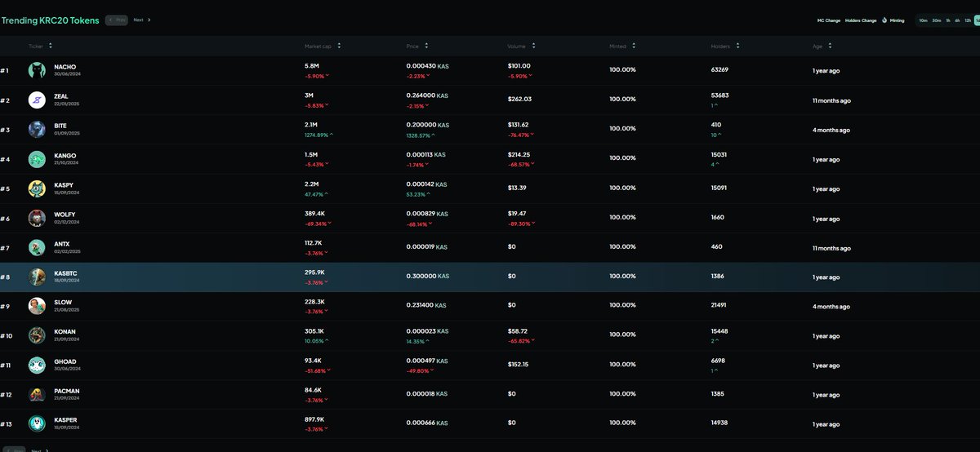980x452 pixels.
Task: Click WOLFY market cap 389.4K
Action: pyautogui.click(x=315, y=213)
